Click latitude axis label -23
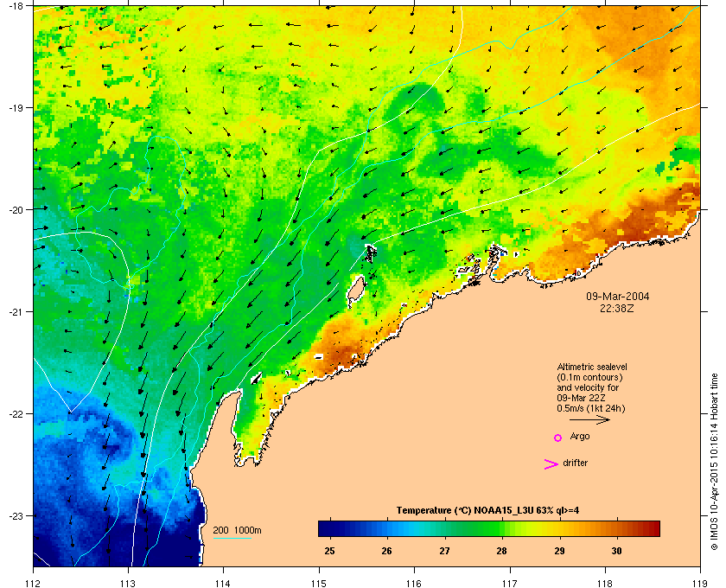 coord(16,515)
